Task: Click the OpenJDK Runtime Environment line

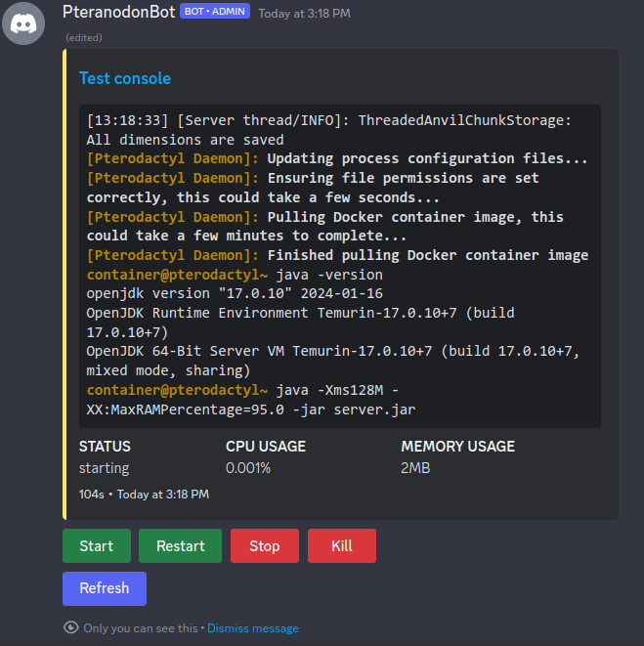Action: (x=300, y=323)
